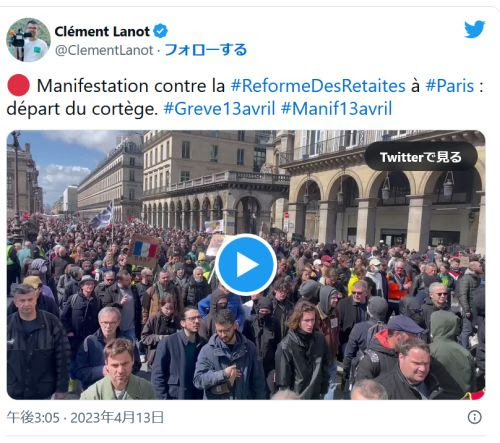Open Clément Lanot's profile picture
The height and width of the screenshot is (443, 500).
coord(29,40)
